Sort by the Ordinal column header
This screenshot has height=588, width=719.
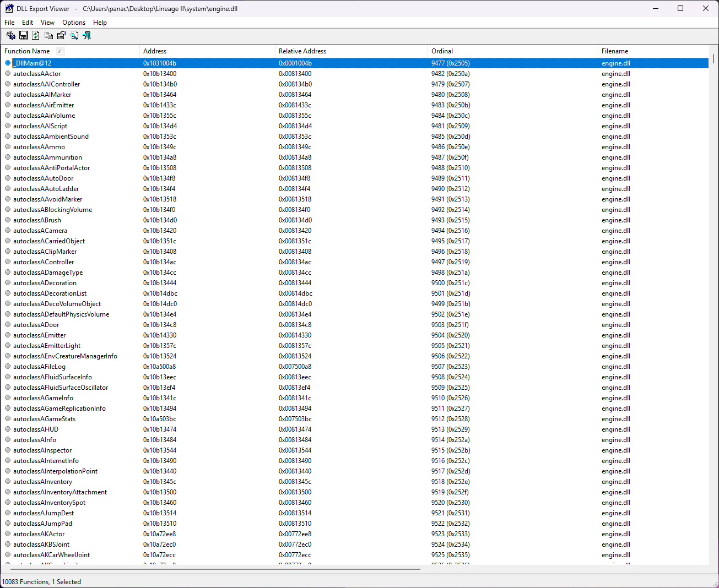point(512,51)
